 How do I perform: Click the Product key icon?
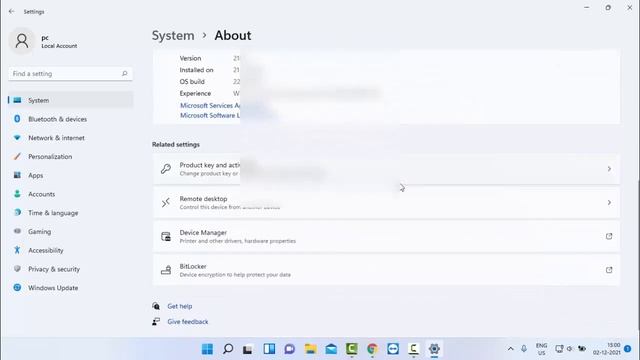(x=166, y=169)
